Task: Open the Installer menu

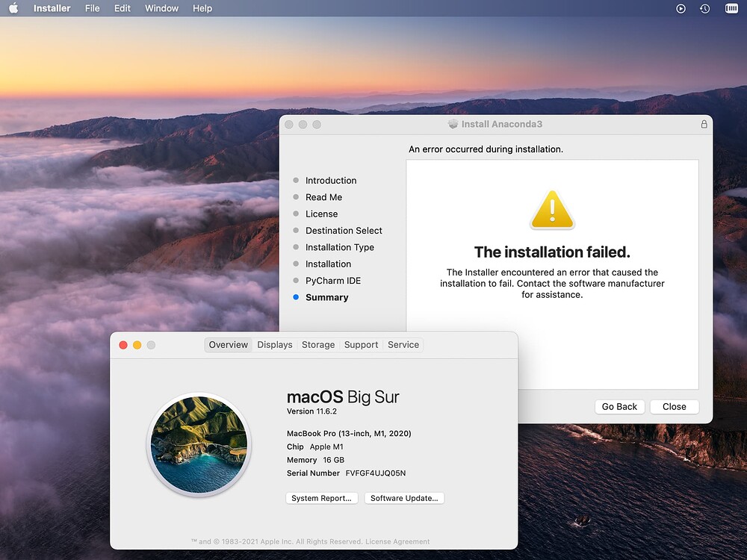Action: click(52, 8)
